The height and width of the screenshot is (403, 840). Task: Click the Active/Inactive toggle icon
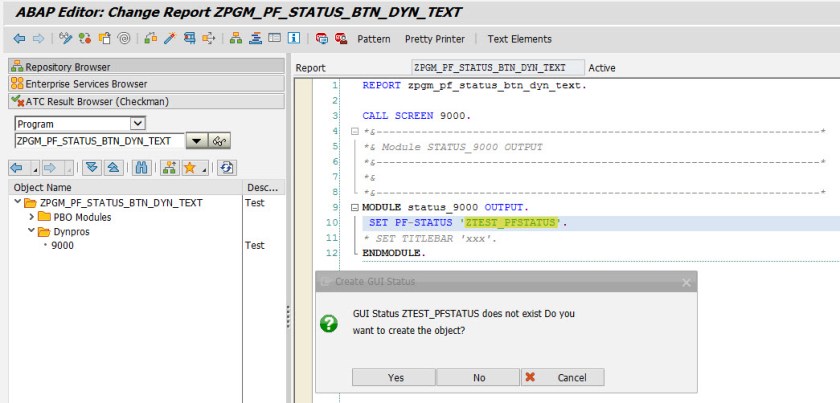point(85,39)
